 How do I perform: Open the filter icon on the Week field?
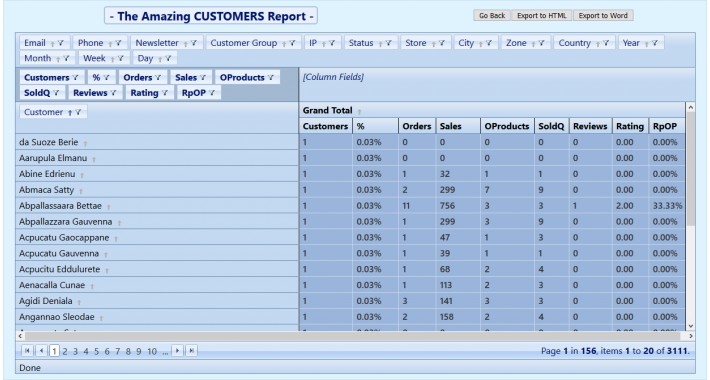pyautogui.click(x=120, y=59)
